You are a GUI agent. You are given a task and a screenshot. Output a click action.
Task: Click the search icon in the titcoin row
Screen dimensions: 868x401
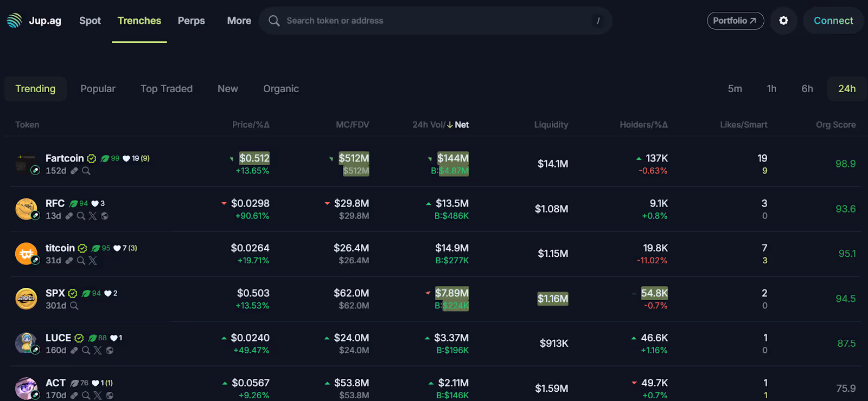81,261
